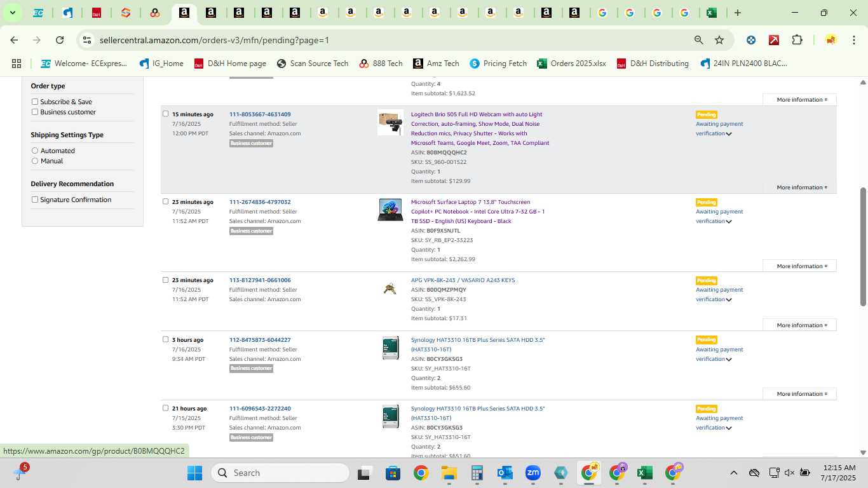Click the APG VPK-8K-243 keys thumbnail
Viewport: 868px width, 488px height.
390,288
